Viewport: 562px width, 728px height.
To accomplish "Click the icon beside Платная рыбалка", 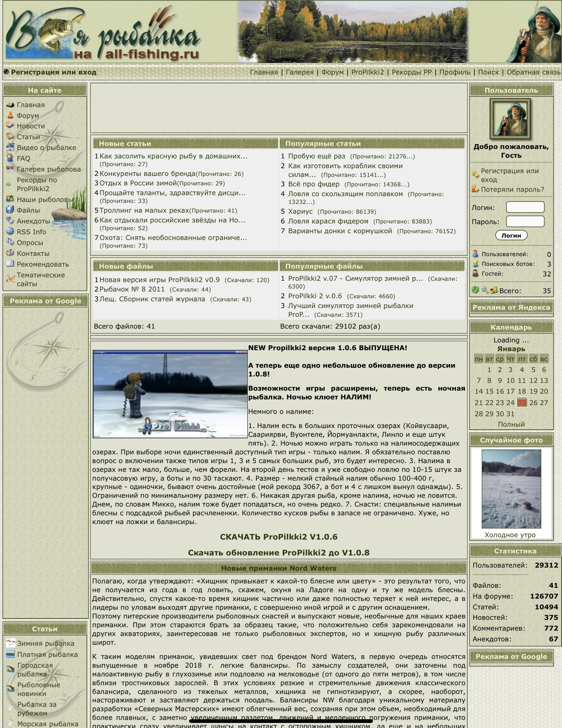I will (11, 654).
